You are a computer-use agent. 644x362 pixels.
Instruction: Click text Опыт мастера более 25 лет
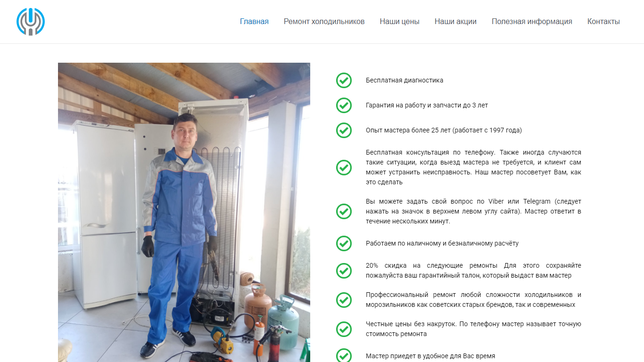[444, 130]
